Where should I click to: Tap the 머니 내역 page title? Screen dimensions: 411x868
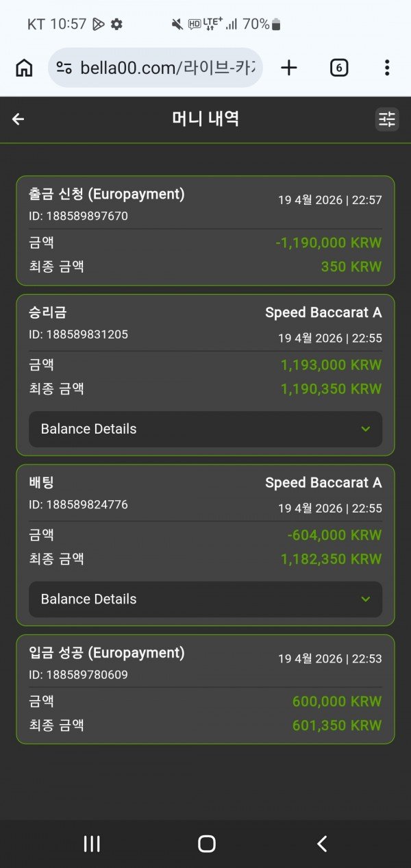pos(206,119)
